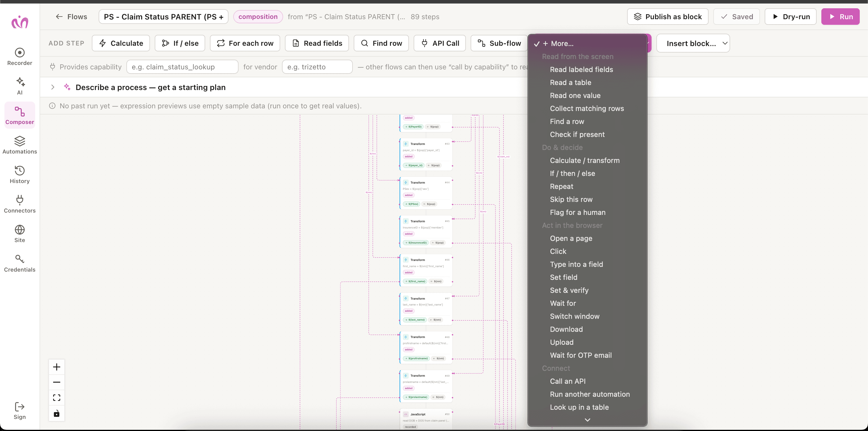Choose Wait for OTP email
This screenshot has width=868, height=431.
click(x=587, y=355)
